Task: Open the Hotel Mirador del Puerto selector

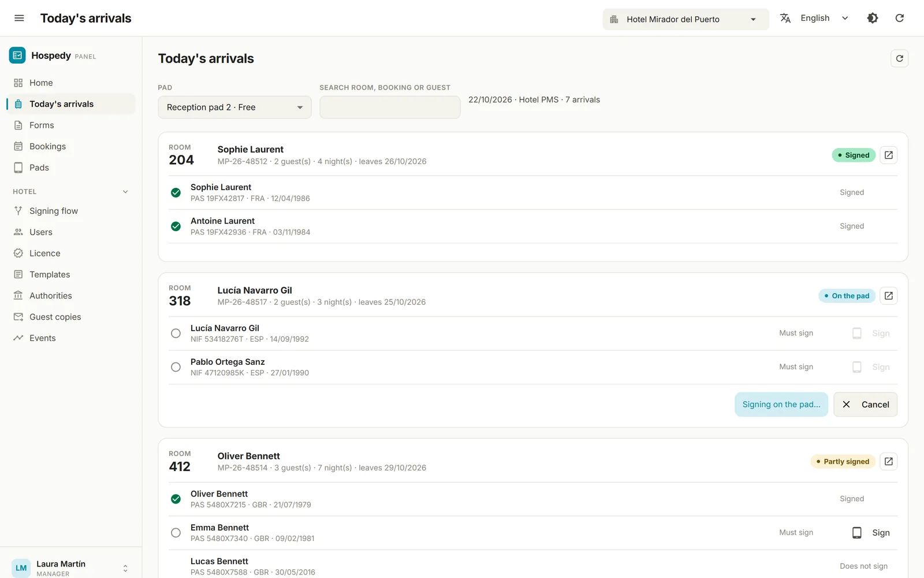Action: coord(685,19)
